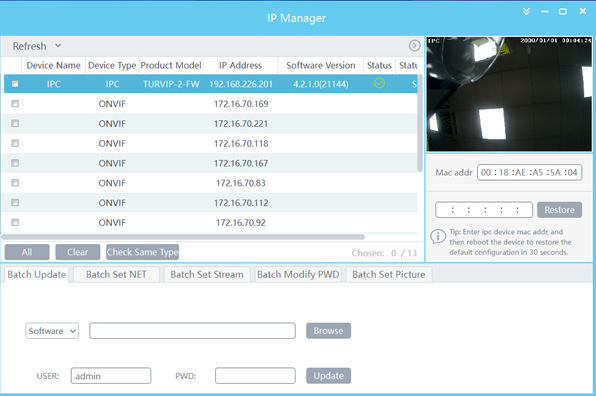Click the Check Same Type button
Image resolution: width=596 pixels, height=396 pixels.
[143, 252]
